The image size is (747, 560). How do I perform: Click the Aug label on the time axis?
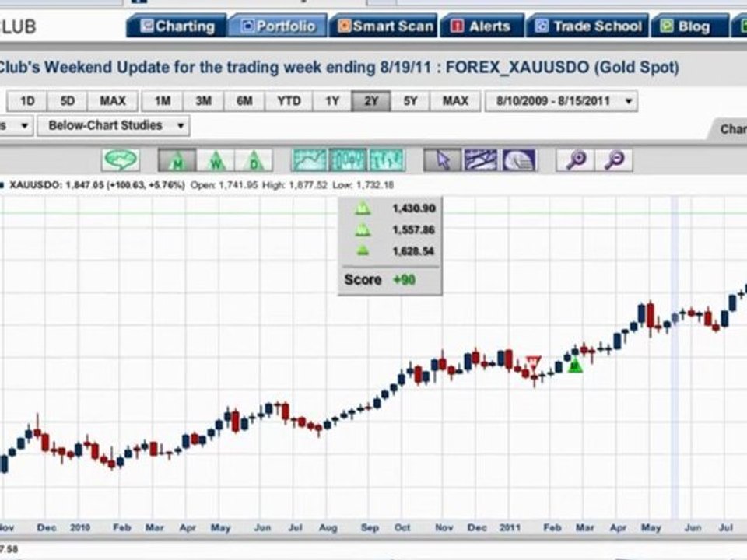pyautogui.click(x=328, y=527)
